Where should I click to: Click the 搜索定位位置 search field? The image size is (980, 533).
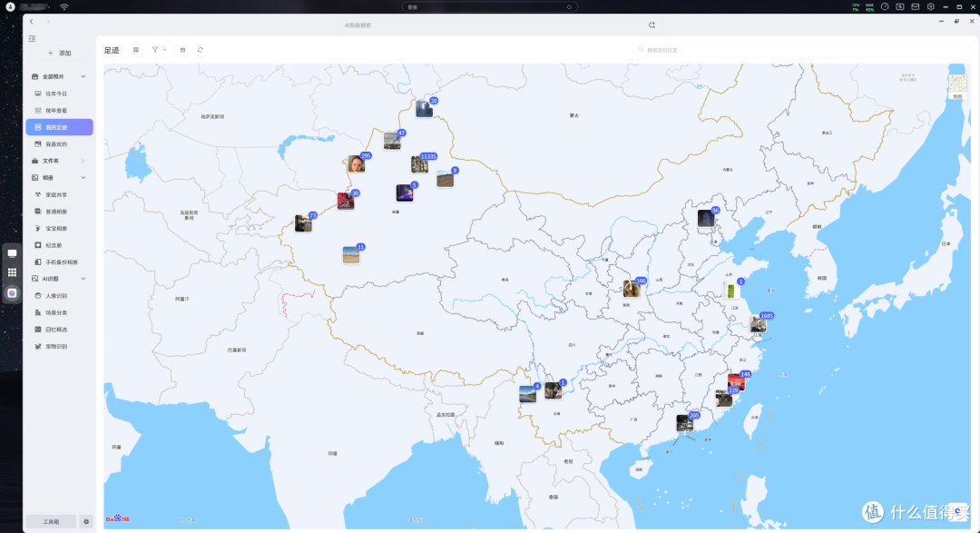[x=800, y=50]
